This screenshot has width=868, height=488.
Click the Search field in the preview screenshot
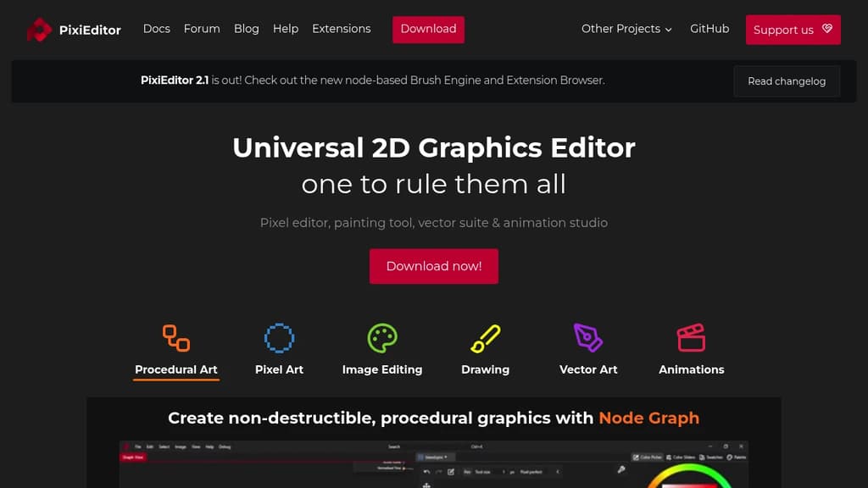click(x=394, y=446)
